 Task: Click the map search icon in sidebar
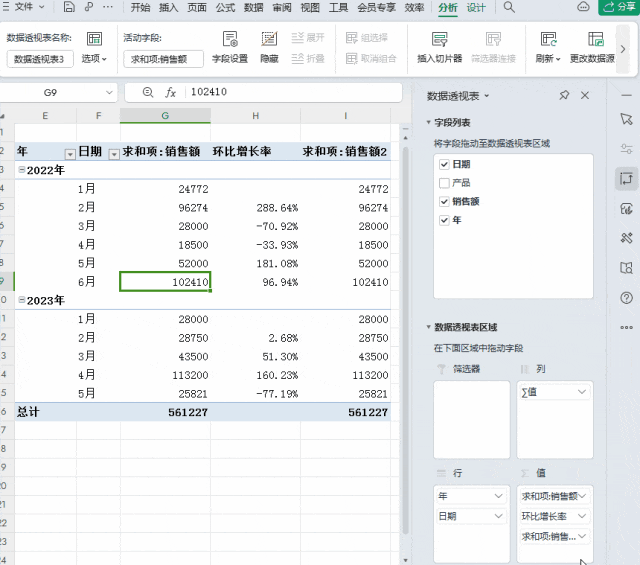627,268
